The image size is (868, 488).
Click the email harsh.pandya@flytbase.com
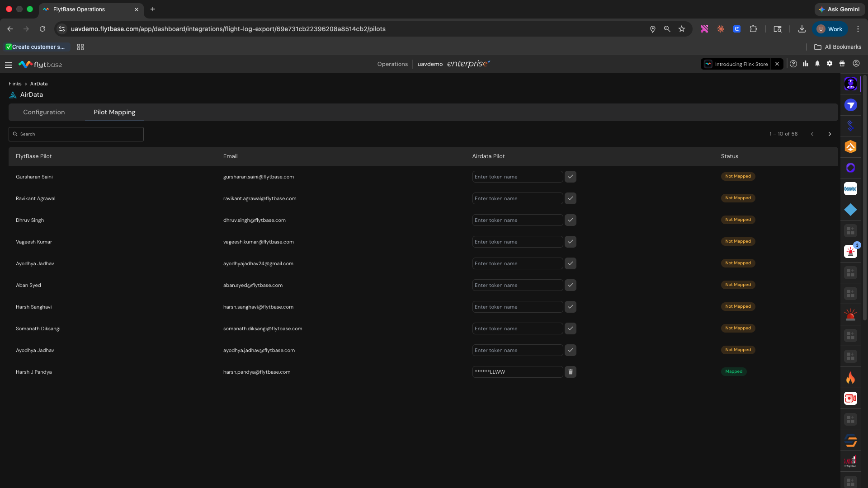(x=257, y=372)
